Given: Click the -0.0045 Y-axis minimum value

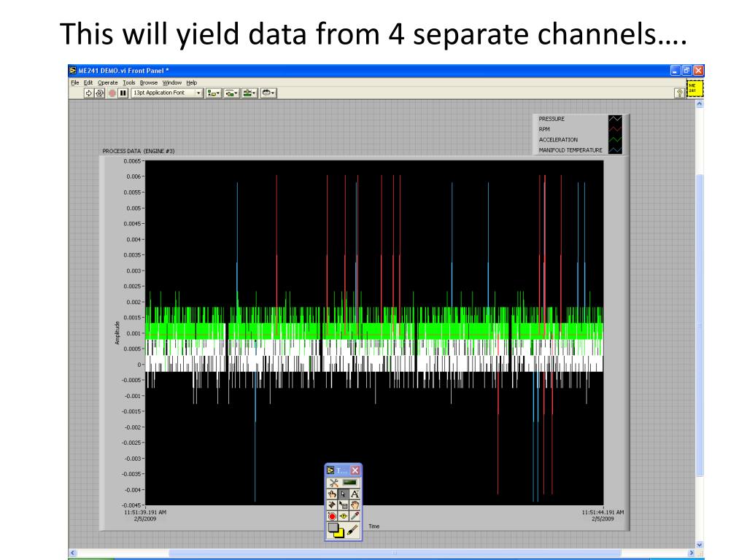Looking at the screenshot, I should click(131, 505).
